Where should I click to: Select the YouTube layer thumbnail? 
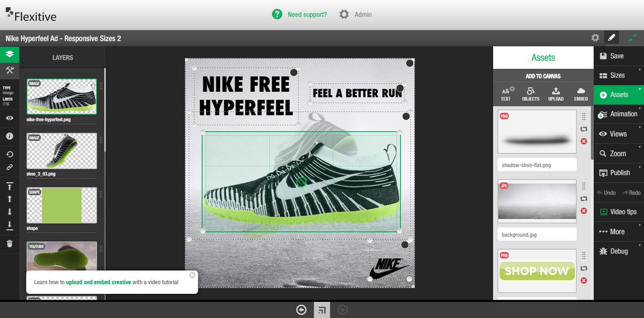click(x=62, y=256)
